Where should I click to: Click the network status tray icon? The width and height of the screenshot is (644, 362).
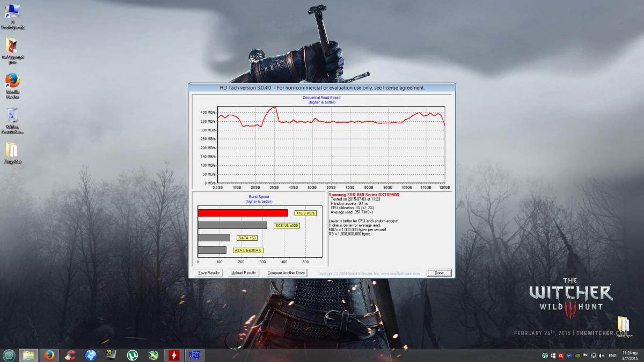coord(594,356)
